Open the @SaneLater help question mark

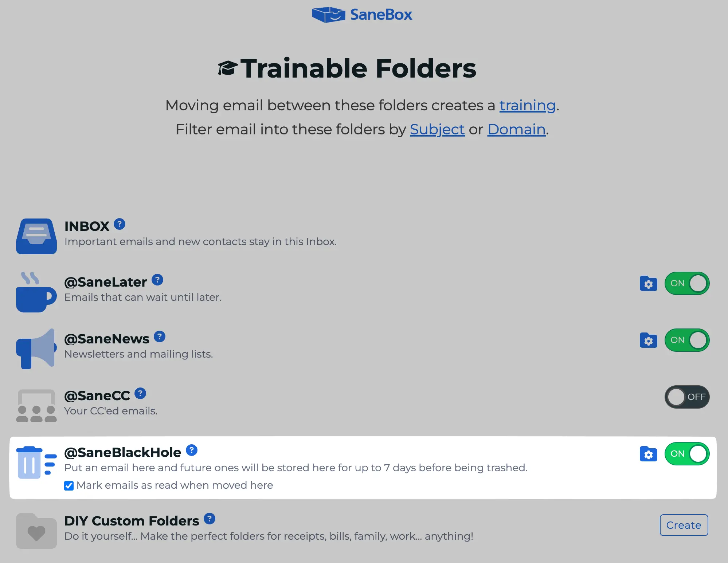pos(157,280)
